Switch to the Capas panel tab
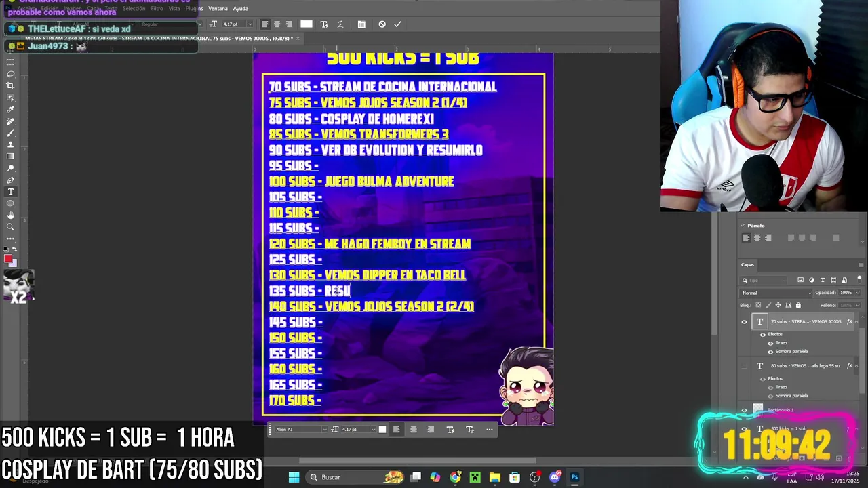The width and height of the screenshot is (868, 488). 747,265
